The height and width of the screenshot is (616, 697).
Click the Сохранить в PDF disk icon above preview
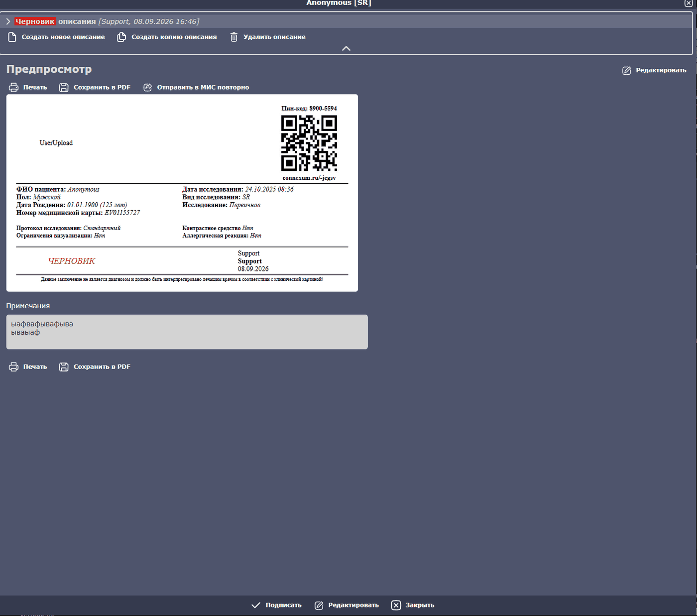point(64,88)
